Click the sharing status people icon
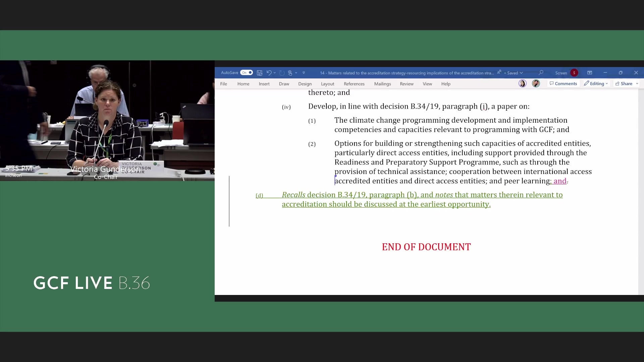 click(499, 72)
